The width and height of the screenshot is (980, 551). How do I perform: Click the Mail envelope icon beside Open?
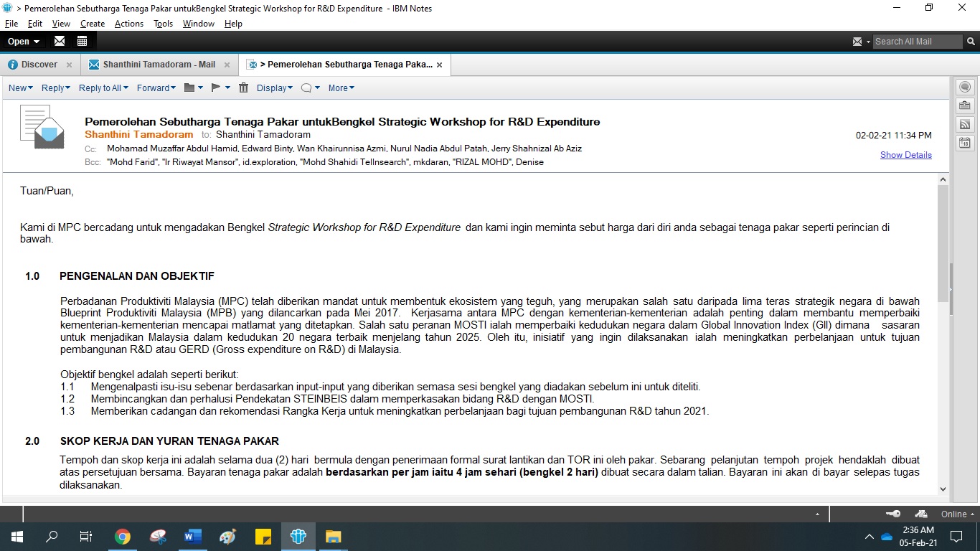tap(60, 41)
